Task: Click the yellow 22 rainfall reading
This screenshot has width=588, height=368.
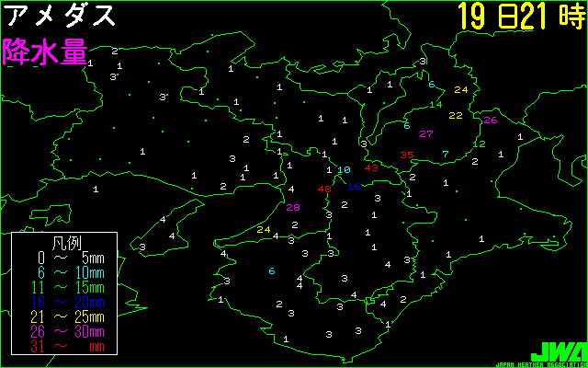Action: tap(455, 116)
